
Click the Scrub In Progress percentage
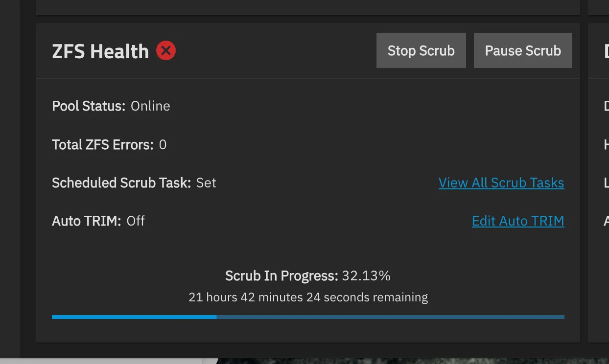point(365,275)
